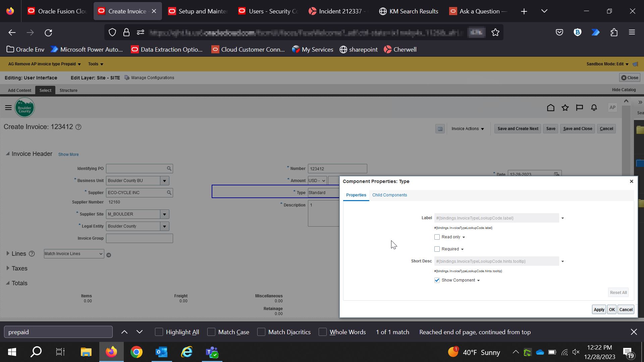Open the navigator hamburger menu icon
This screenshot has width=644, height=362.
point(8,108)
